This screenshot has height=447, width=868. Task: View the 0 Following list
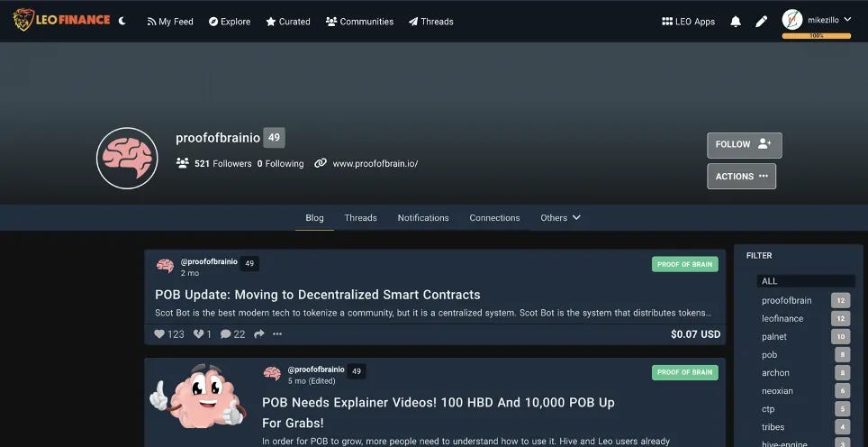tap(280, 163)
